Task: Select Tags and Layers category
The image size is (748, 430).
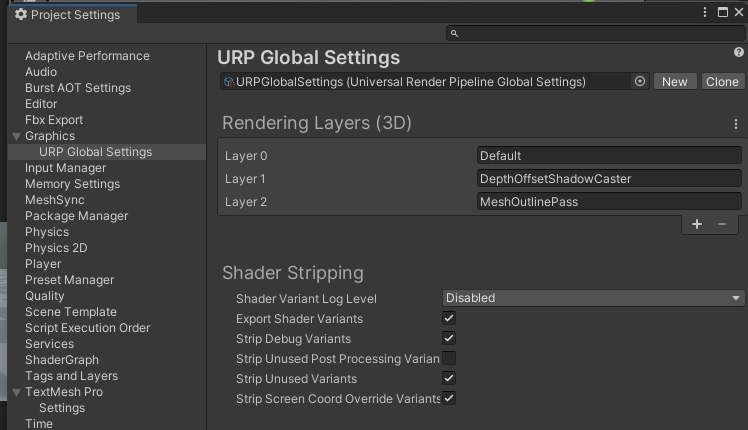Action: 71,376
